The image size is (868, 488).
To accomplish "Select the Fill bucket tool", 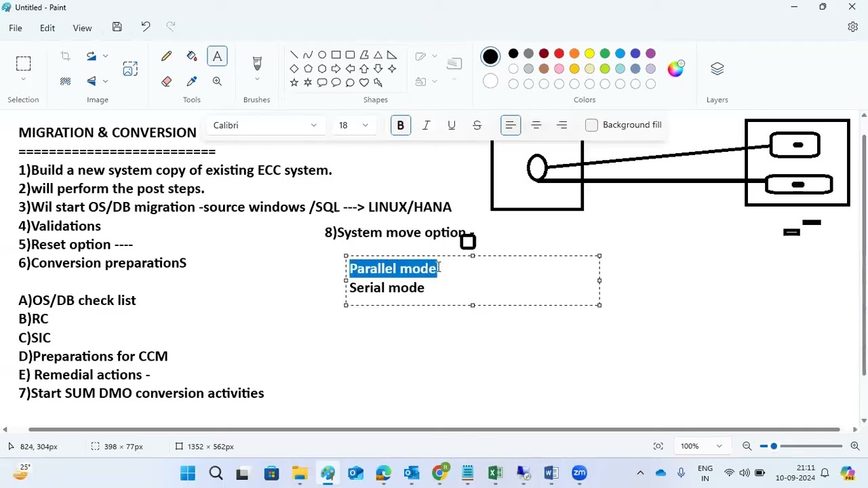I will 192,57.
